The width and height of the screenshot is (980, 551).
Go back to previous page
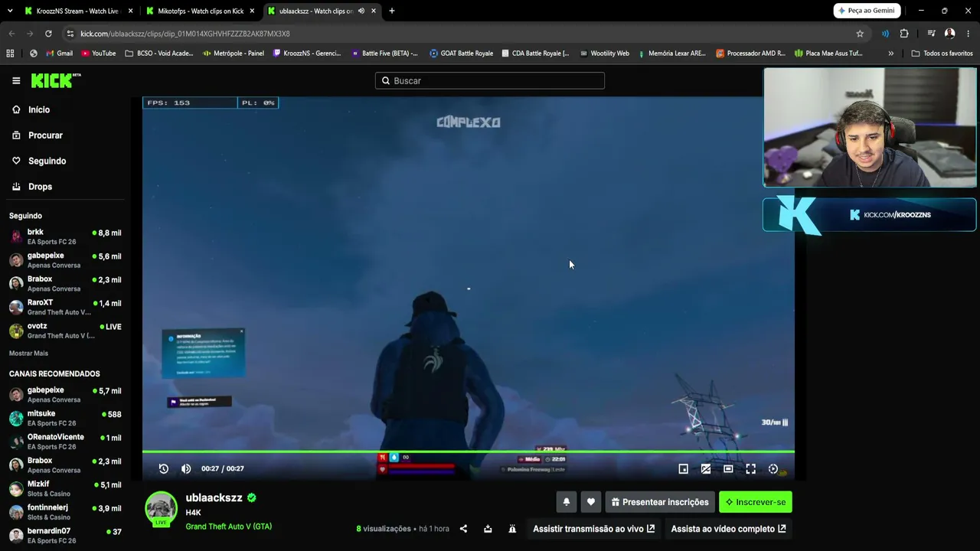pyautogui.click(x=11, y=34)
